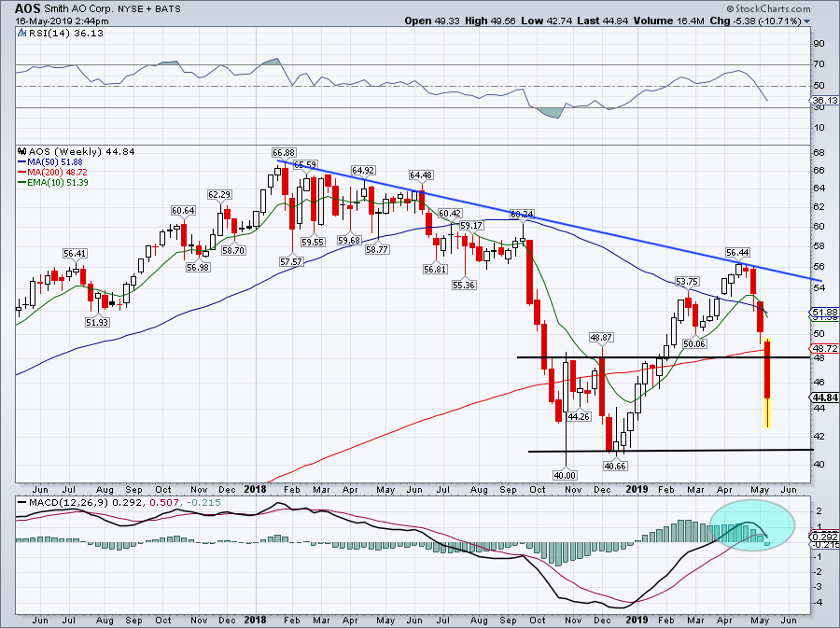
Task: Click the 55.36 price label
Action: click(x=463, y=286)
